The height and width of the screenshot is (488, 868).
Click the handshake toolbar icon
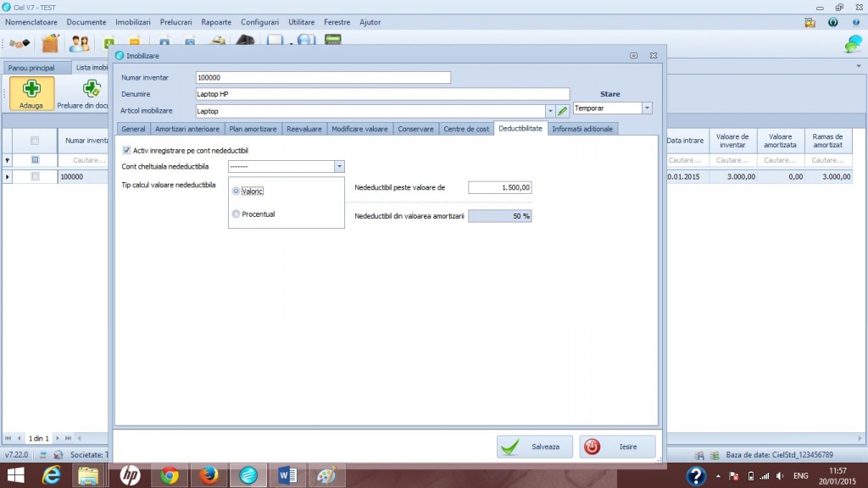pos(19,43)
